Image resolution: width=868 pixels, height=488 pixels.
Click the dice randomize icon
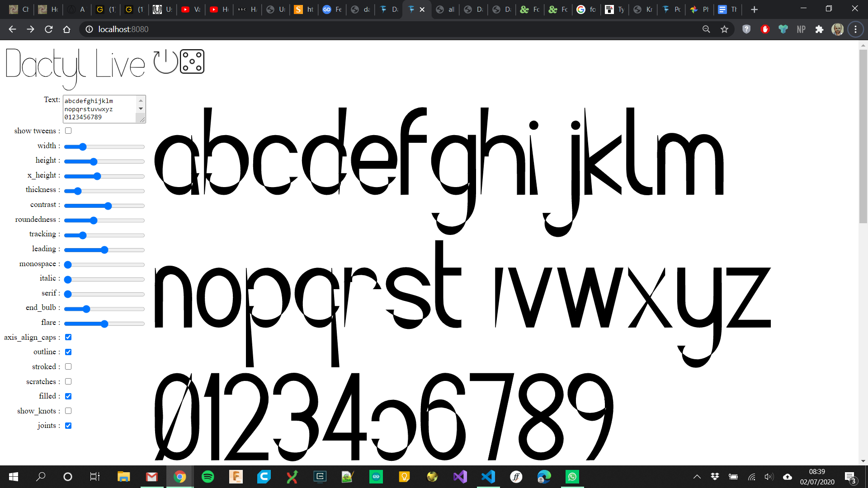(x=192, y=61)
